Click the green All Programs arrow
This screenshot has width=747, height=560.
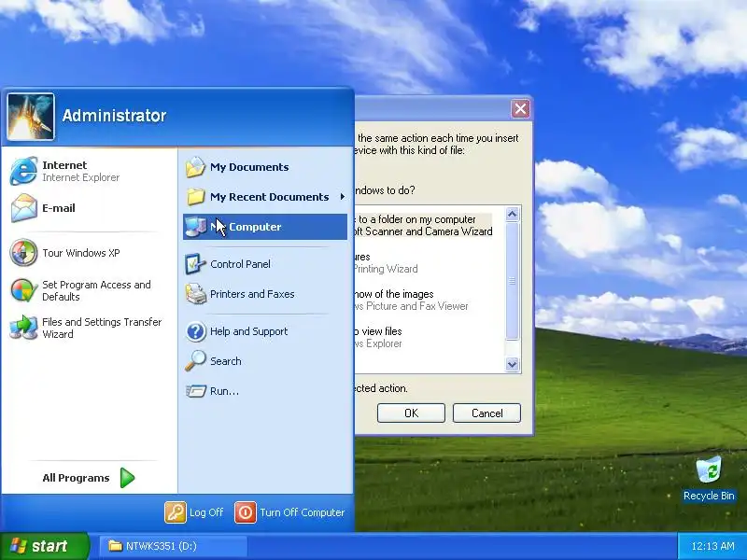click(x=127, y=478)
